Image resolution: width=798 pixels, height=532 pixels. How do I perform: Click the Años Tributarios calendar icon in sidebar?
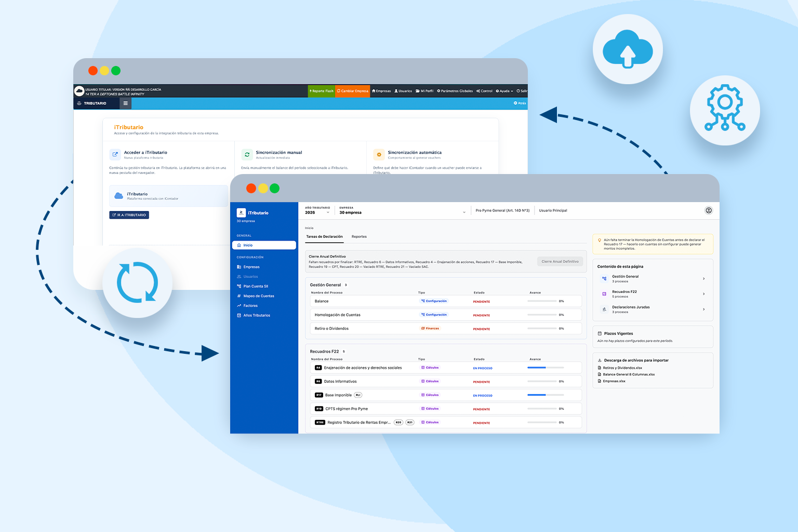coord(239,315)
